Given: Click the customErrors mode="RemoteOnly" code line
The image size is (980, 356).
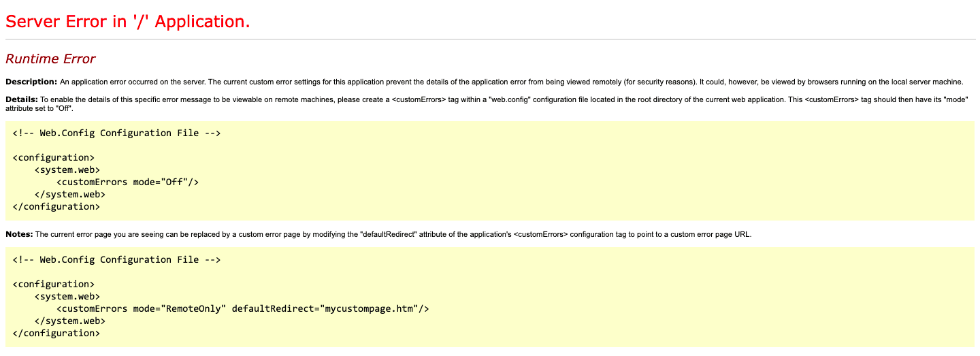Looking at the screenshot, I should coord(243,308).
